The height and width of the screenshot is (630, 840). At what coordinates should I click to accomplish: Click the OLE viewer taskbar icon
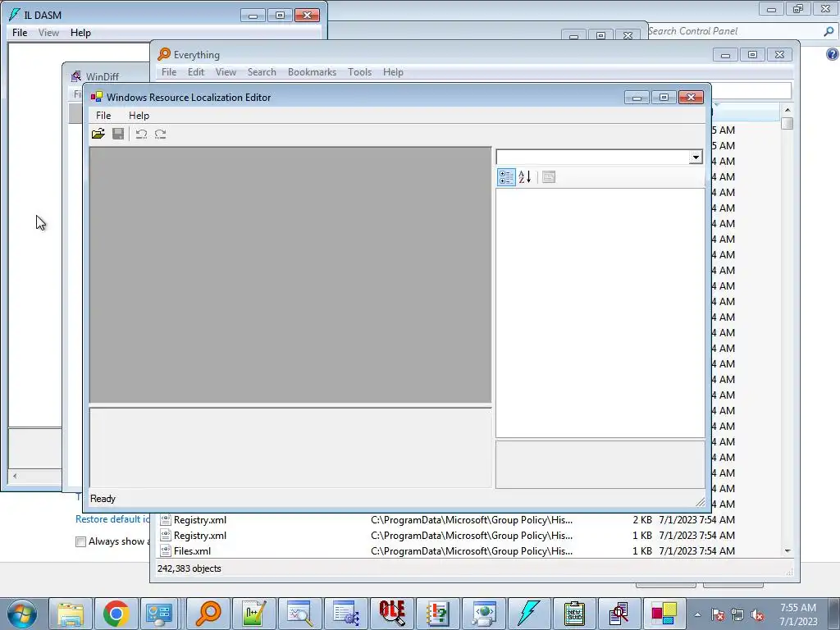click(x=392, y=614)
